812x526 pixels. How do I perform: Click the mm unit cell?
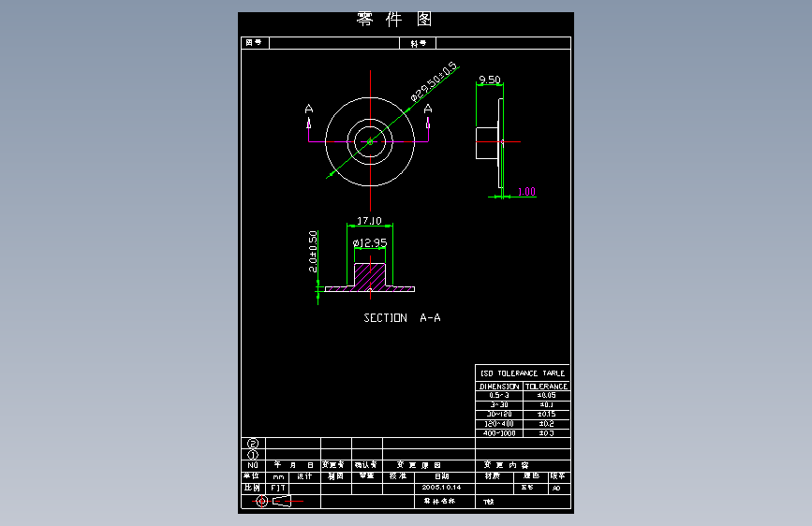(x=278, y=476)
